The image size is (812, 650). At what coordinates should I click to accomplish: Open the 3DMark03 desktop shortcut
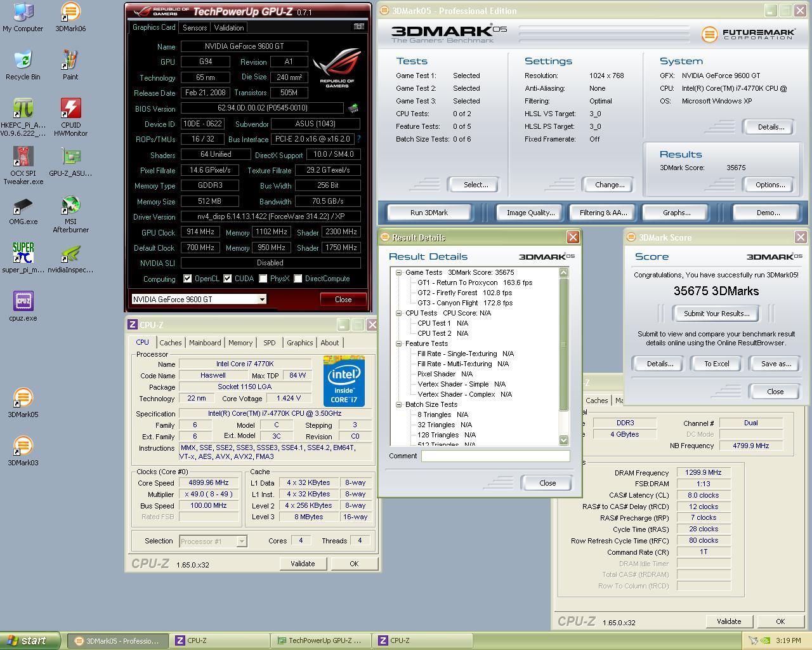(23, 451)
